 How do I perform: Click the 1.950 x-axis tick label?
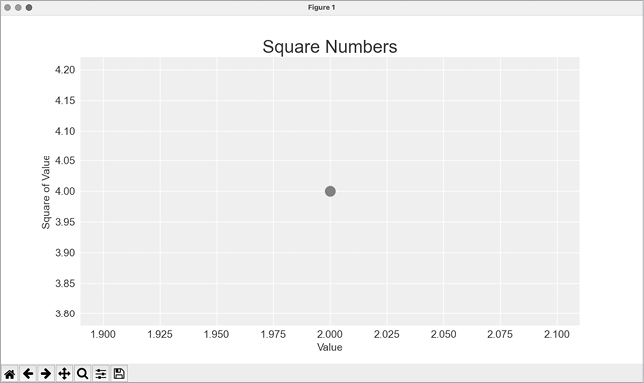(216, 335)
